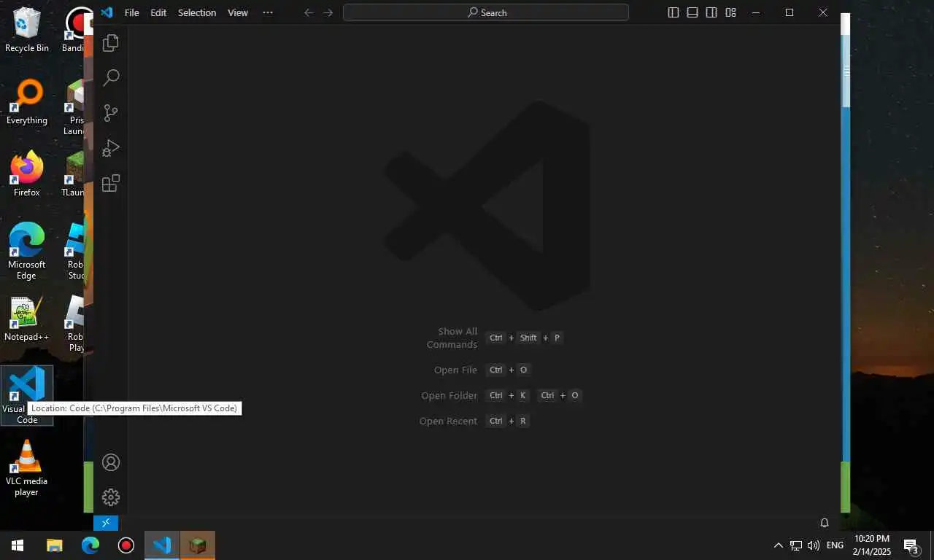934x560 pixels.
Task: Open the Customize Layout control
Action: click(x=730, y=12)
